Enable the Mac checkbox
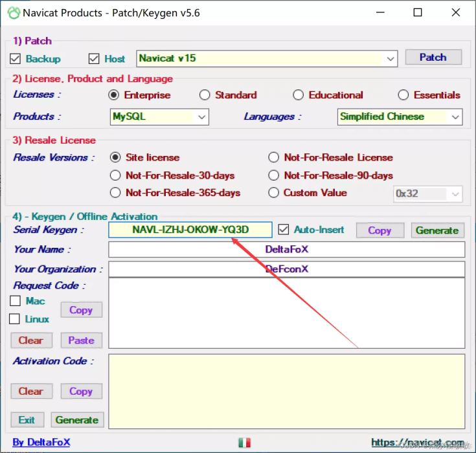476x453 pixels. [x=16, y=301]
